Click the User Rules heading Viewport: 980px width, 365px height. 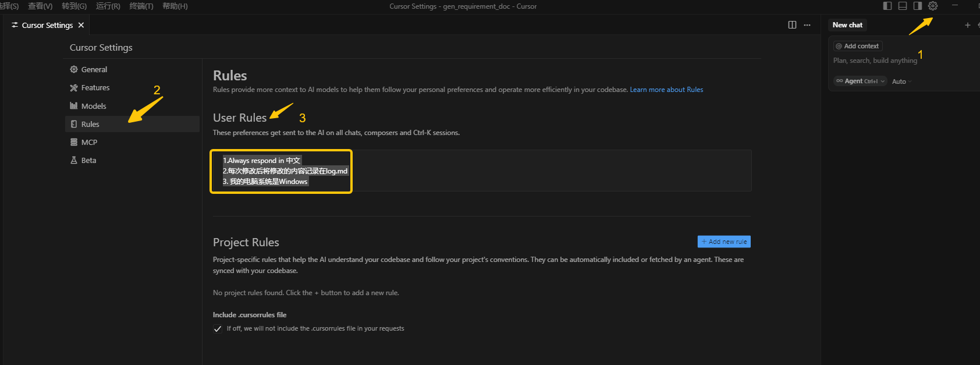[240, 118]
